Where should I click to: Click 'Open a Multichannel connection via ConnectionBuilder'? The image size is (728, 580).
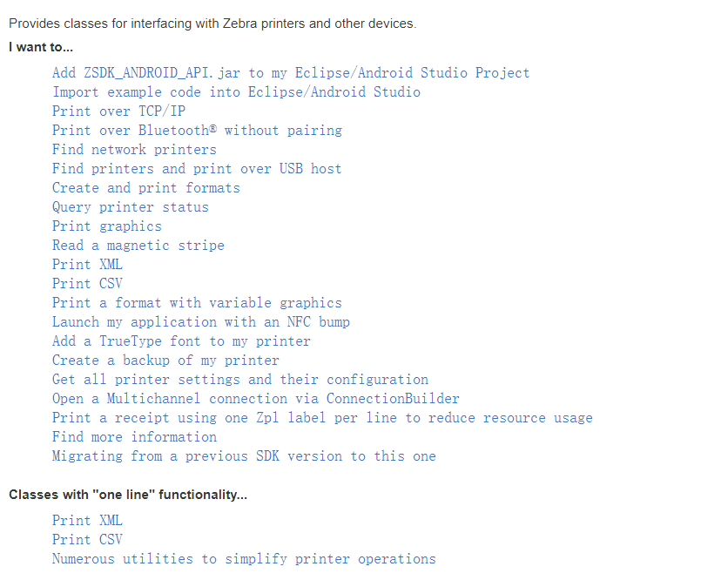(255, 399)
